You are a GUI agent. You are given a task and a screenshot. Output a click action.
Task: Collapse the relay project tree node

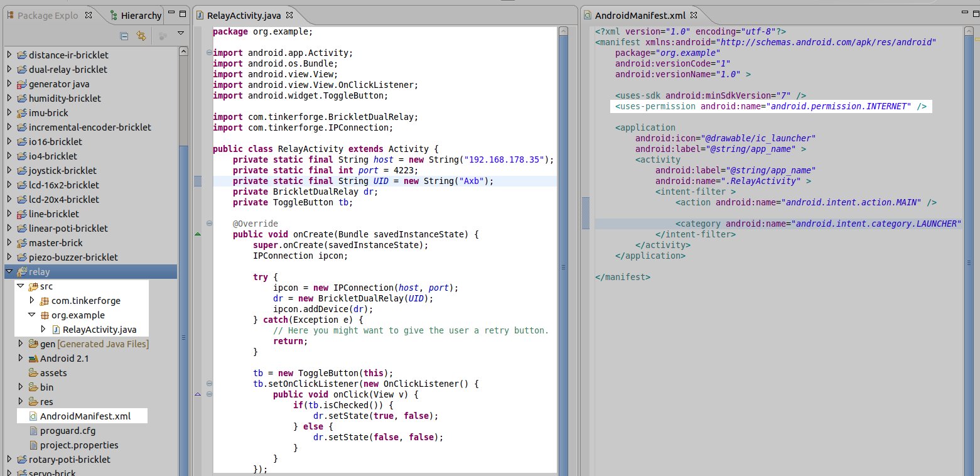click(9, 272)
